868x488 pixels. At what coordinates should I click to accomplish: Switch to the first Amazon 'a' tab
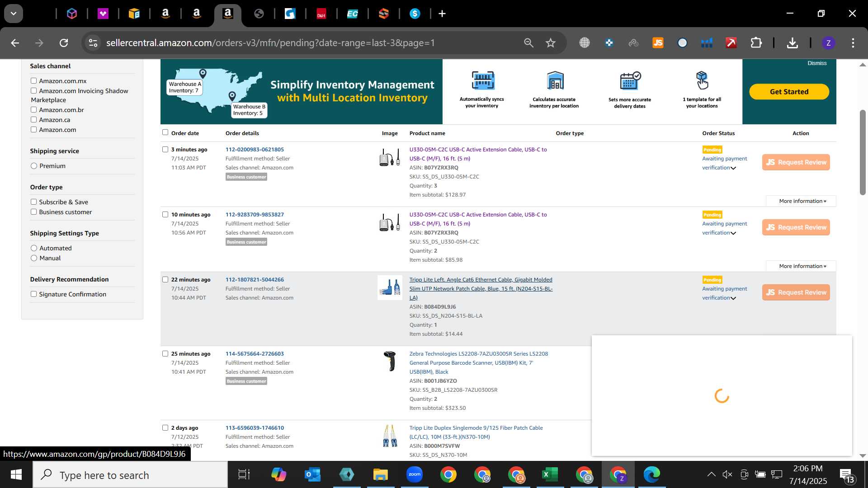pos(165,14)
